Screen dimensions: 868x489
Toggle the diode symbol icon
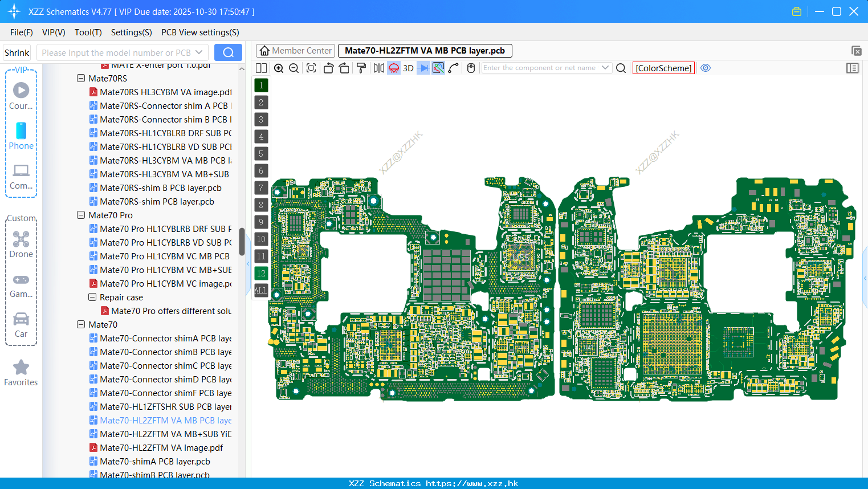(x=423, y=68)
